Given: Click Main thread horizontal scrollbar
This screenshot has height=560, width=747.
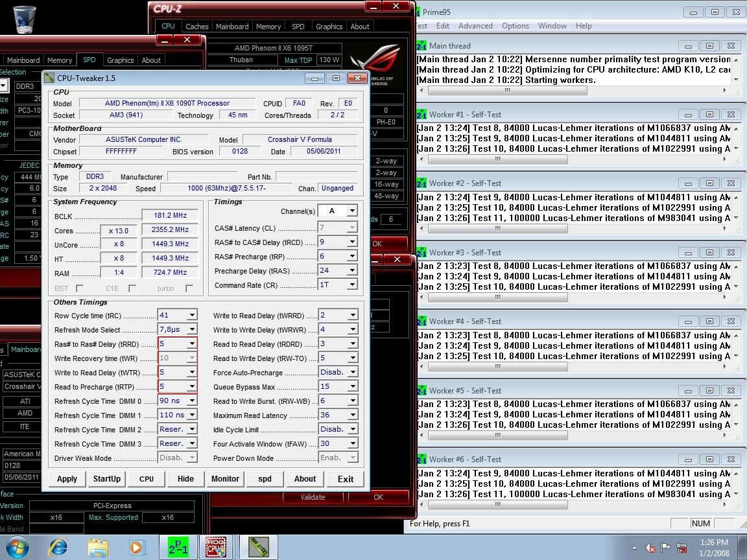Looking at the screenshot, I should (573, 90).
